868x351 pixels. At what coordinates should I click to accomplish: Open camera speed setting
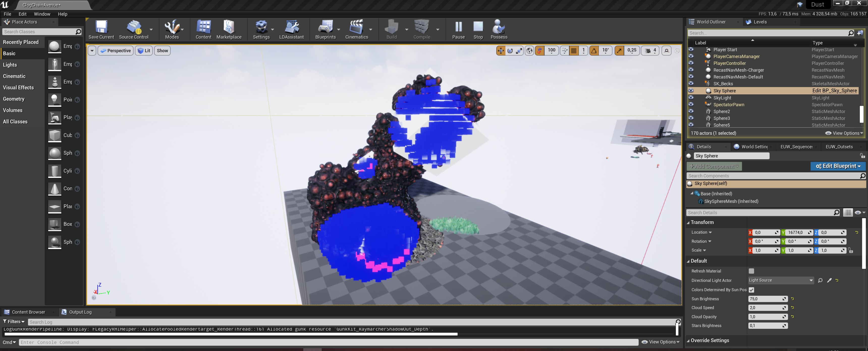click(650, 50)
